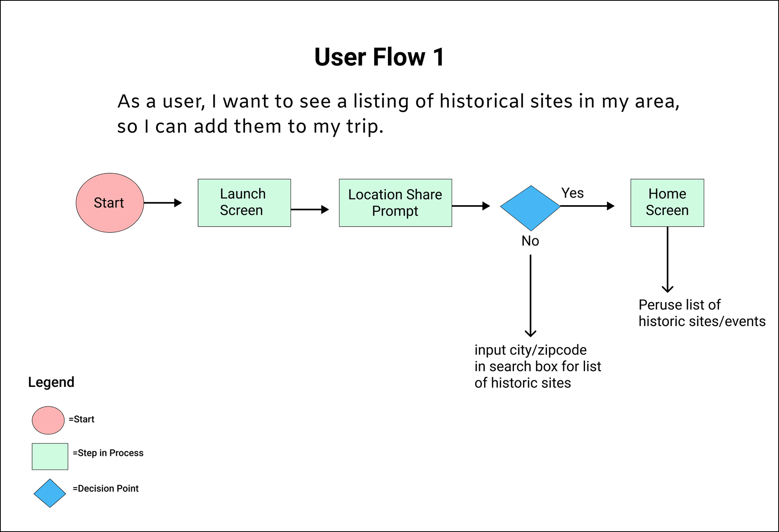Select the Launch Screen step box
Screen dimensions: 779x532
(x=244, y=203)
